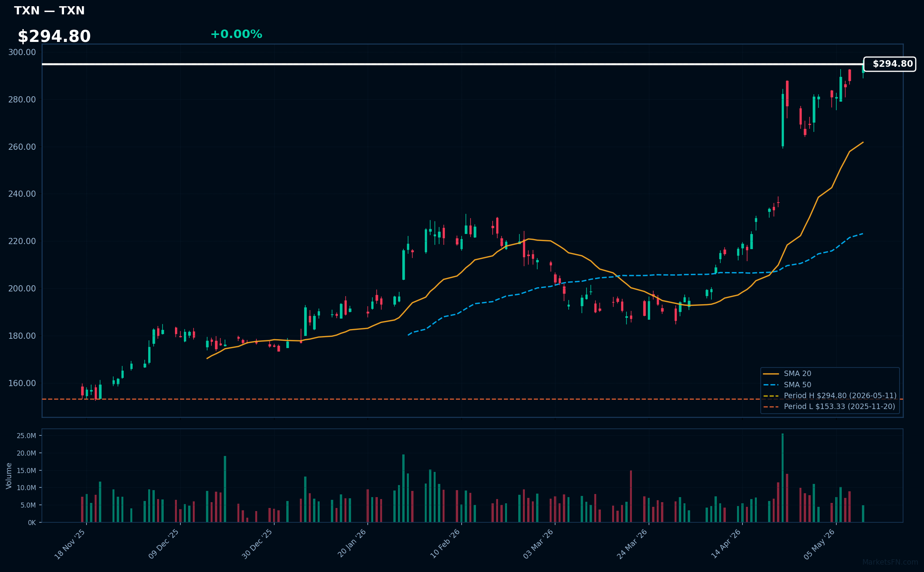Click the 30 Dec '25 date label
The image size is (924, 572).
tap(257, 544)
